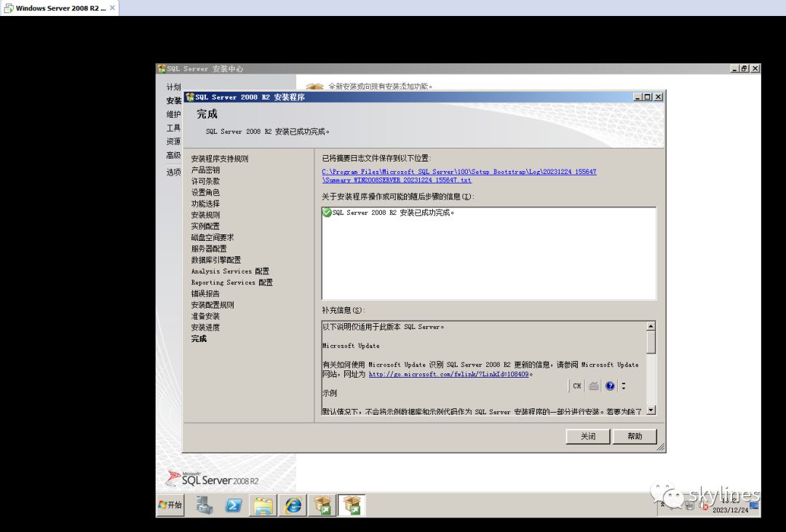This screenshot has height=532, width=786.
Task: Click the 数据库引擎配置 step
Action: pos(215,260)
